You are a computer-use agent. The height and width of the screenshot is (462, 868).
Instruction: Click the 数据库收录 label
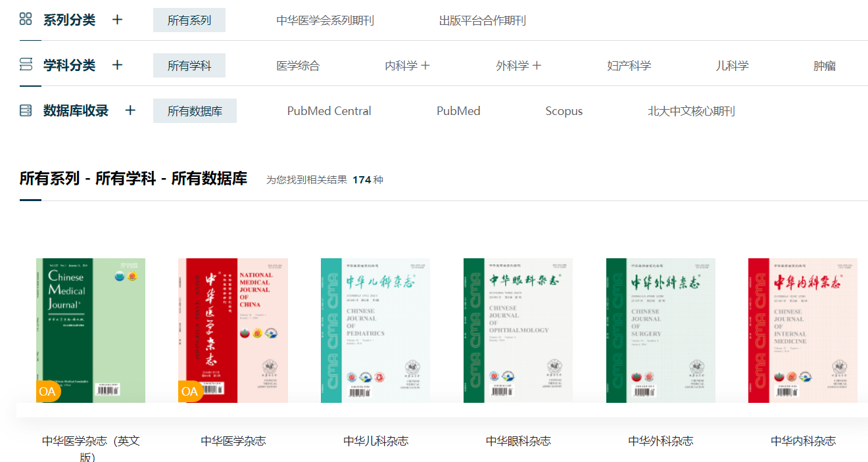76,110
